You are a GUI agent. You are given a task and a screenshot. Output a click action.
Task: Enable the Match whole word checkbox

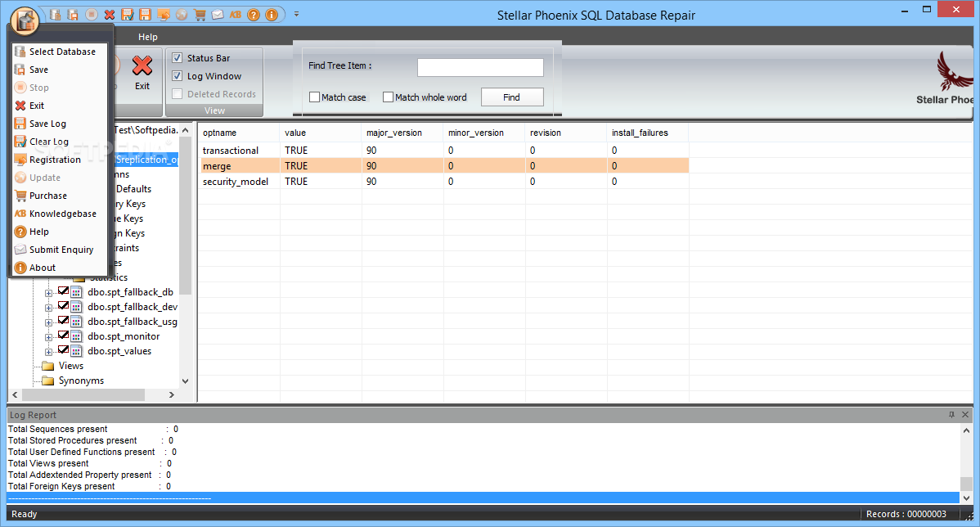388,97
